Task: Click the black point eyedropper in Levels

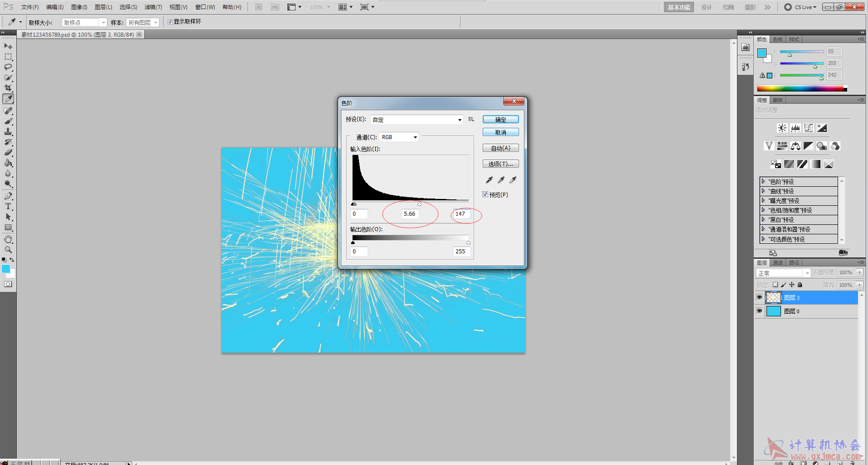Action: (489, 180)
